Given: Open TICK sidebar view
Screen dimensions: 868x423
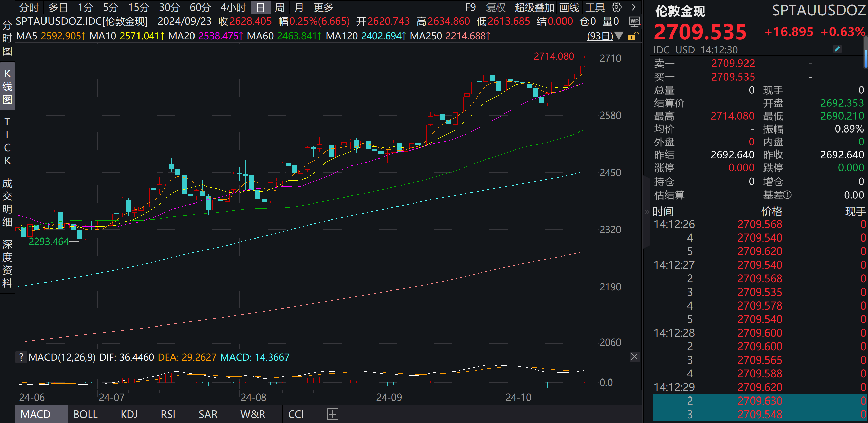Looking at the screenshot, I should coord(7,141).
